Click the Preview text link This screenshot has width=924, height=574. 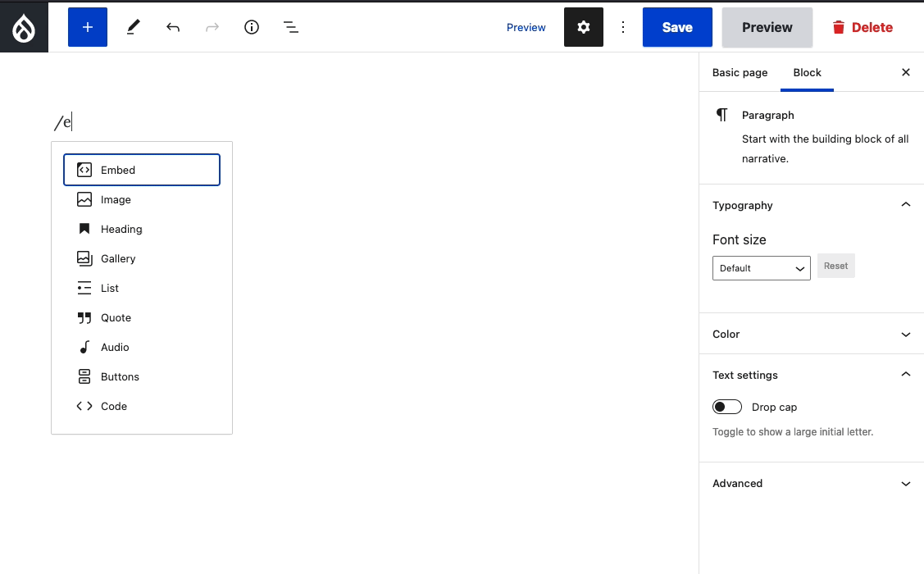[x=526, y=27]
